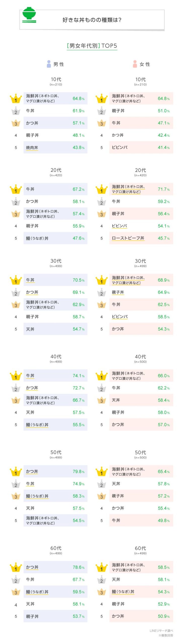Open the underlined ローストビーフ丼 entry
Screen dimensions: 184x644
point(128,238)
